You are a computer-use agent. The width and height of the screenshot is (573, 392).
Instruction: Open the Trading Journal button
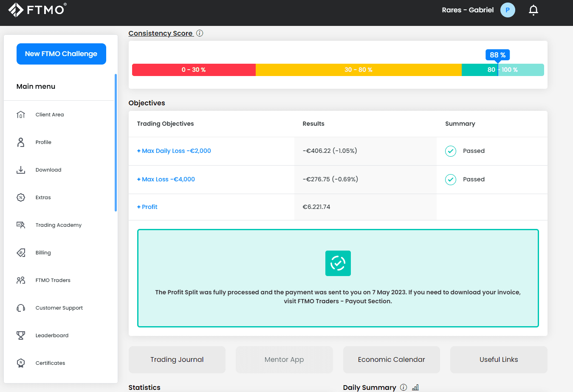click(x=177, y=360)
